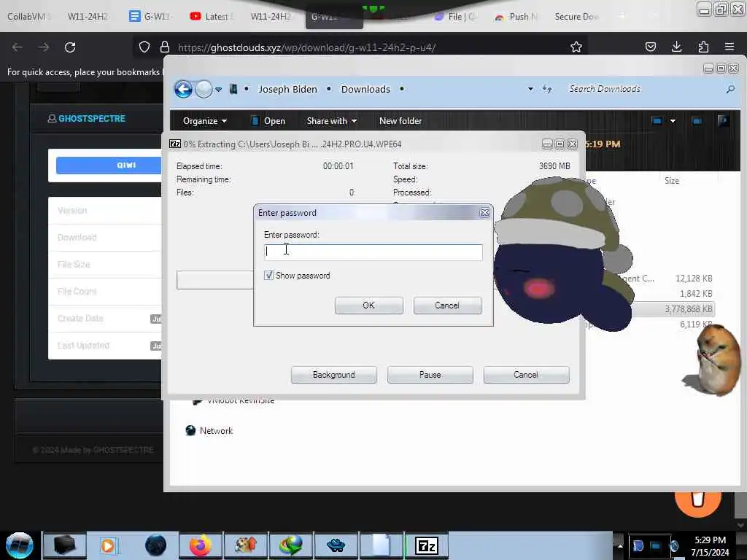
Task: Show hidden tray icons arrow
Action: [x=620, y=545]
